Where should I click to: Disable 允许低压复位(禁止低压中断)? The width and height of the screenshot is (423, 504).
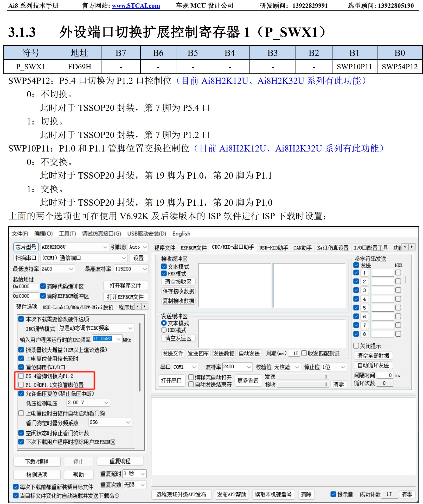pyautogui.click(x=21, y=393)
